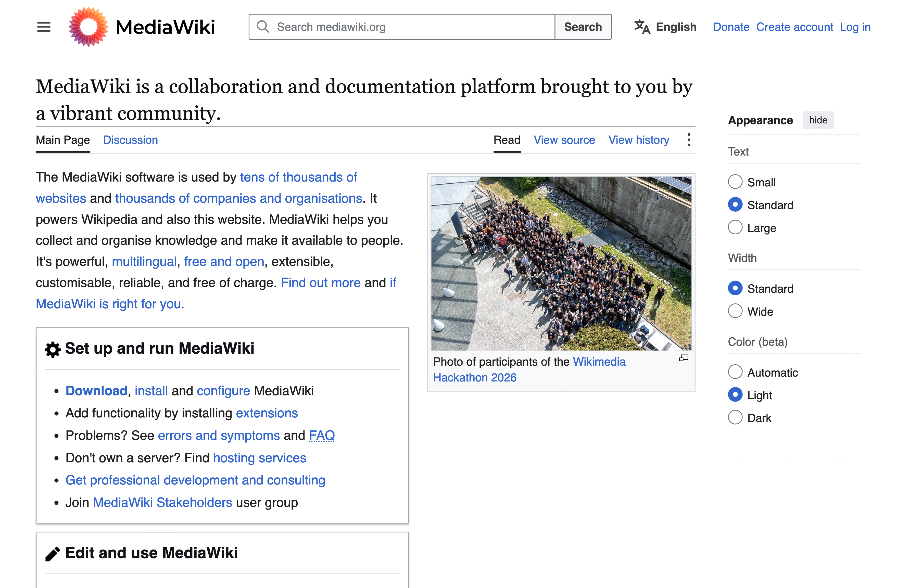Click the Search button
This screenshot has height=588, width=910.
click(583, 27)
